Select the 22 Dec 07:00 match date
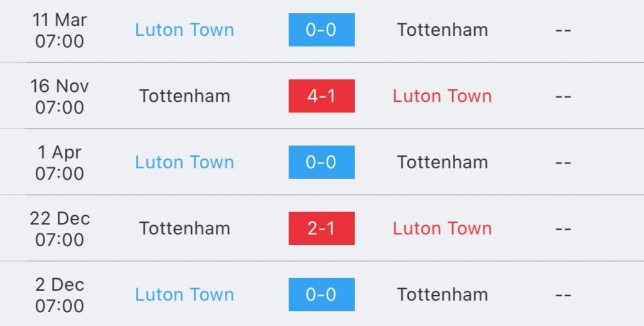This screenshot has height=326, width=644. [x=60, y=229]
